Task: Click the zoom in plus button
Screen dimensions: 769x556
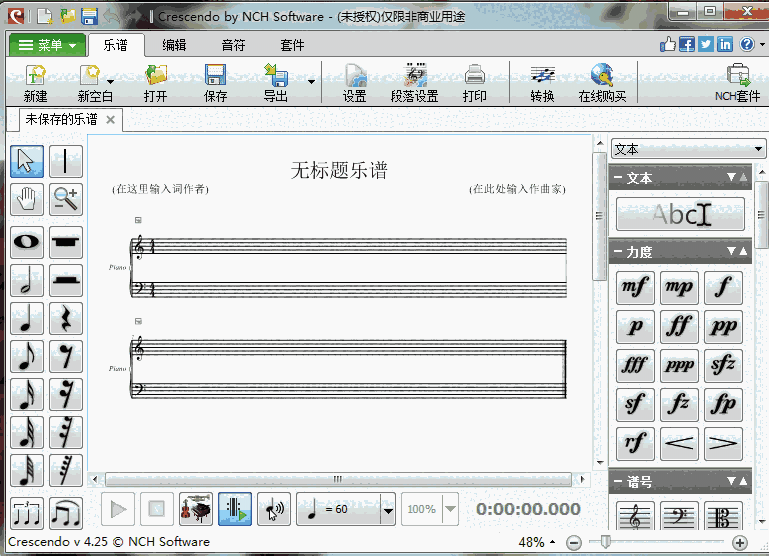Action: point(740,543)
